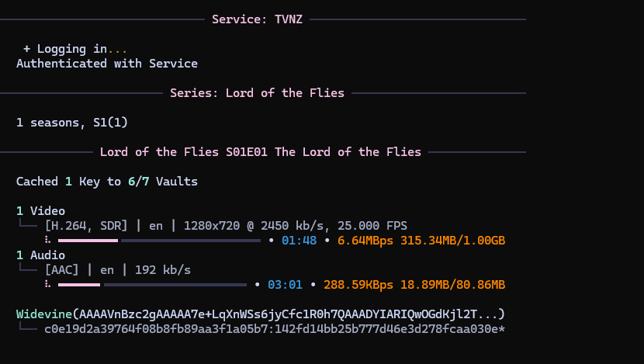Click the bullet before 01:48 time
Screen dimensions: 644x364
271,241
